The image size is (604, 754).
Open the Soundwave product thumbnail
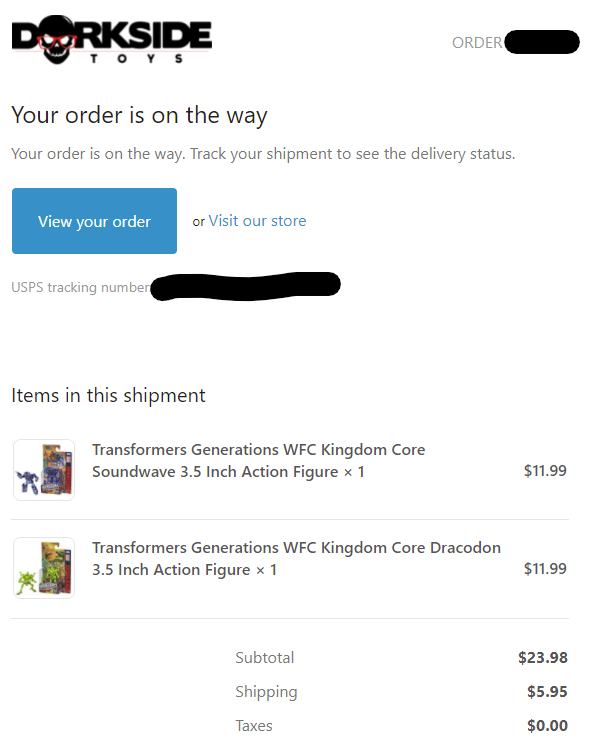tap(44, 470)
